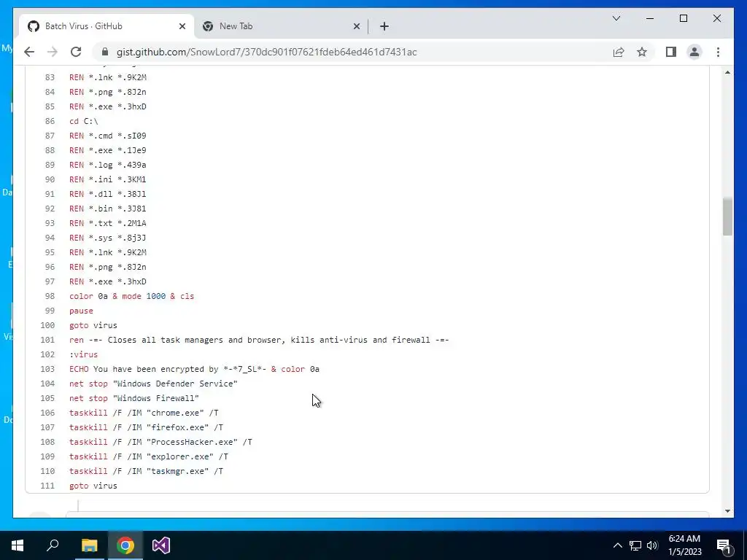Click scrollbar down arrow
747x560 pixels.
pyautogui.click(x=727, y=511)
